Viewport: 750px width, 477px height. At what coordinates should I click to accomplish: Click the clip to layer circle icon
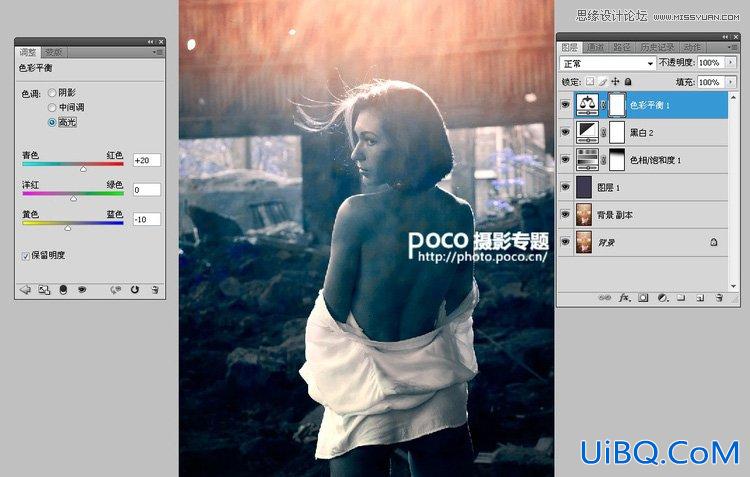pos(63,289)
